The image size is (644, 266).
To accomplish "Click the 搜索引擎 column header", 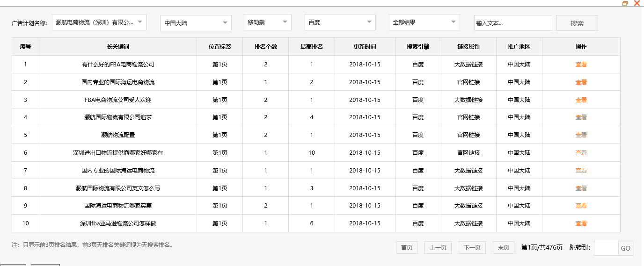I will pyautogui.click(x=418, y=47).
